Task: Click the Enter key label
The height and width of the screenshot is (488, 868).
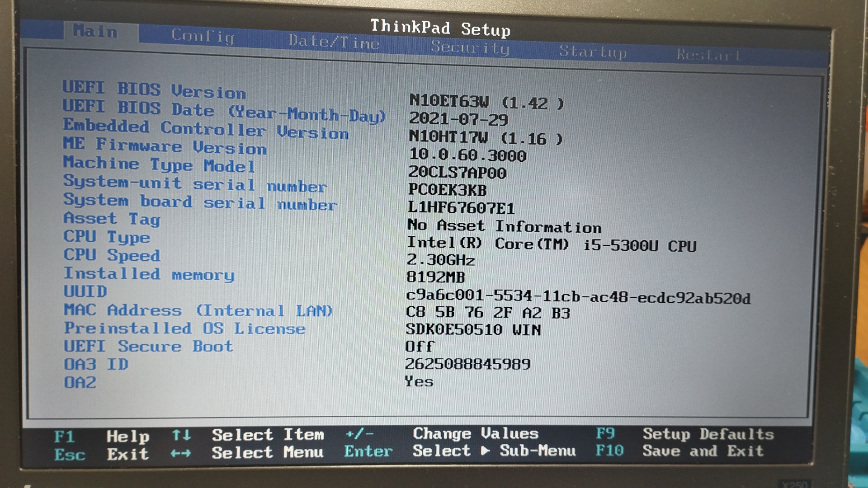Action: pos(368,451)
